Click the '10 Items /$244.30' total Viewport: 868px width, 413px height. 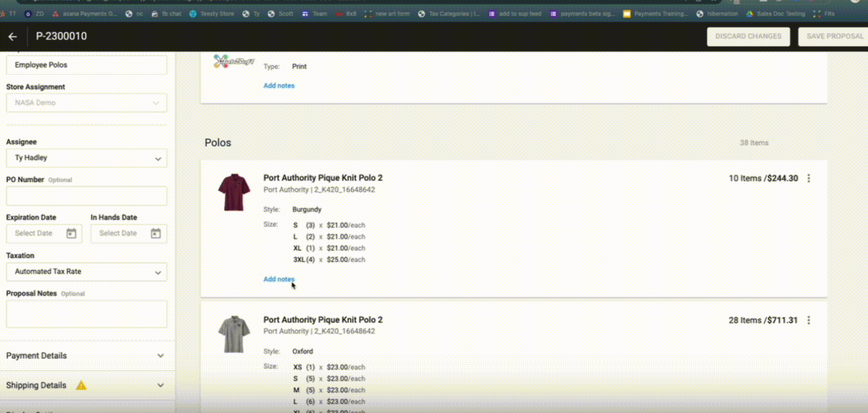point(763,178)
